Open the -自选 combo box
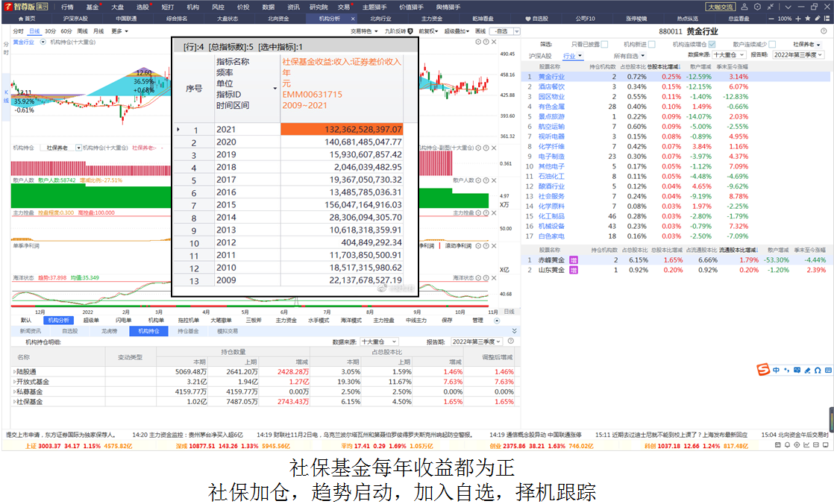 [504, 31]
